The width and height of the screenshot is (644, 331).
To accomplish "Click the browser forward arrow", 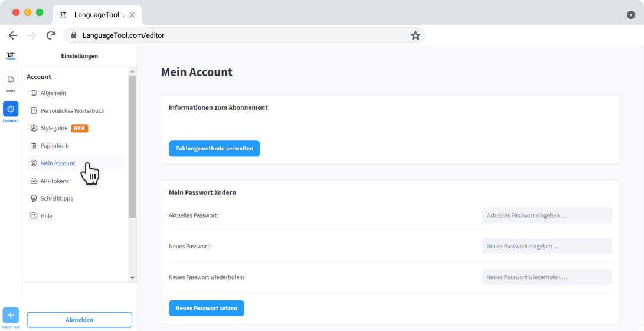I will point(32,35).
